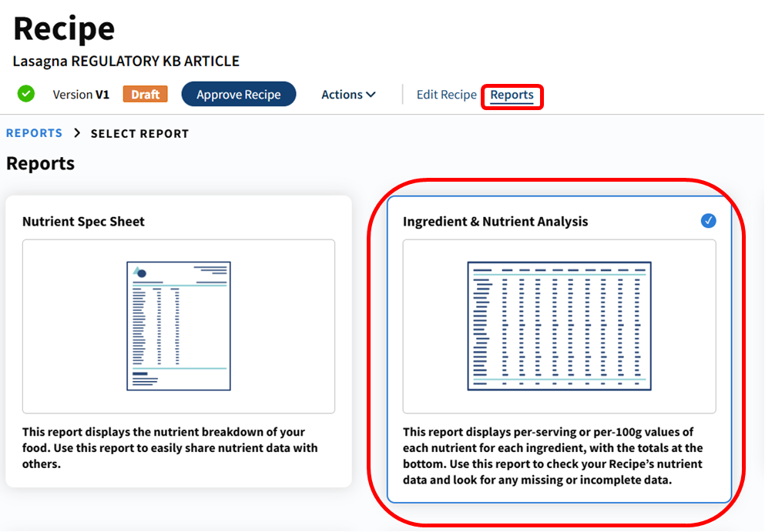Click the Ingredient & Nutrient Analysis table preview

[x=559, y=326]
